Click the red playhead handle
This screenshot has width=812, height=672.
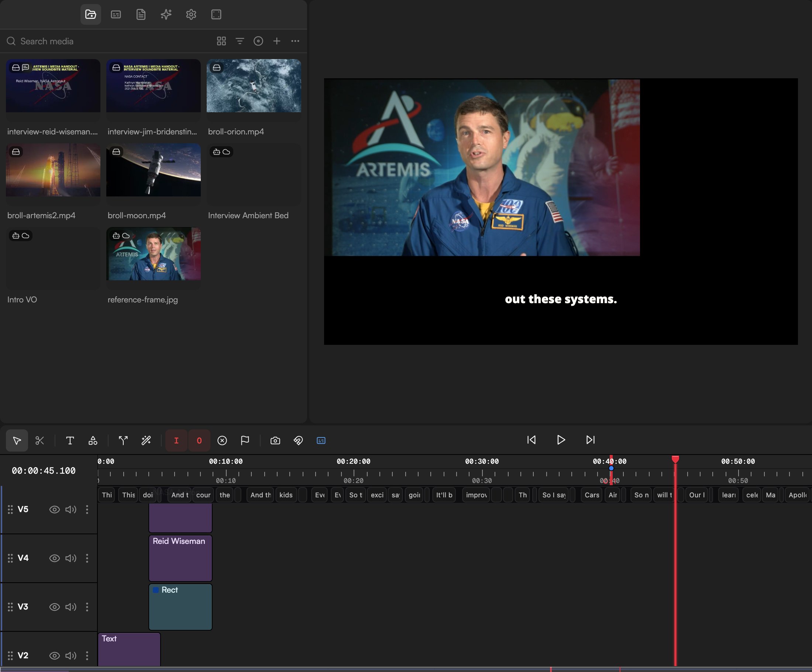pyautogui.click(x=675, y=459)
